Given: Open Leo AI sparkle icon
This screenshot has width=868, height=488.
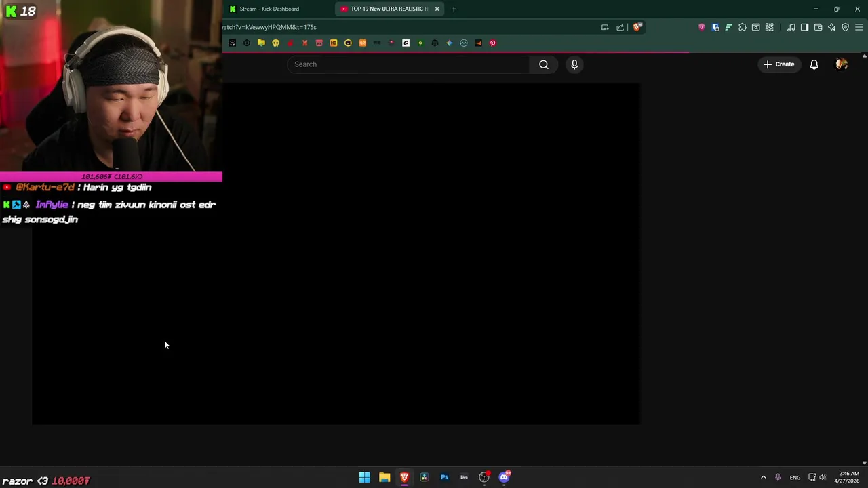Looking at the screenshot, I should pyautogui.click(x=831, y=27).
